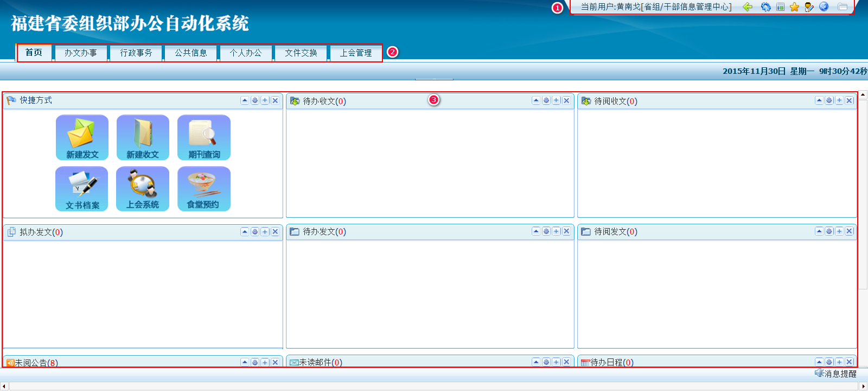Collapse the 快捷方式 panel with up arrow
The height and width of the screenshot is (391, 868).
pyautogui.click(x=245, y=100)
